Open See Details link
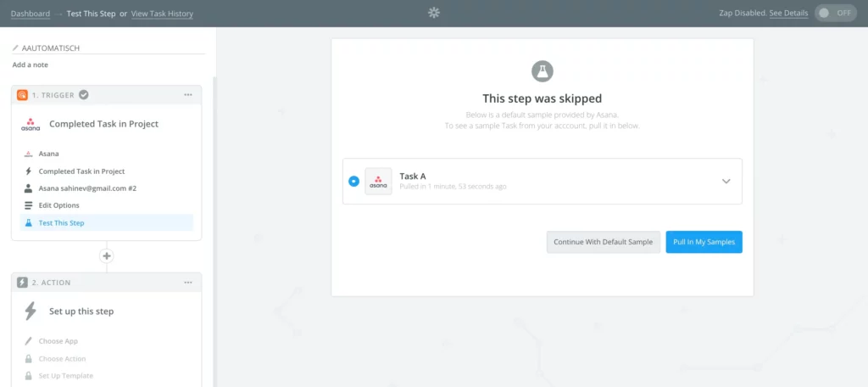Viewport: 868px width, 387px height. click(788, 14)
